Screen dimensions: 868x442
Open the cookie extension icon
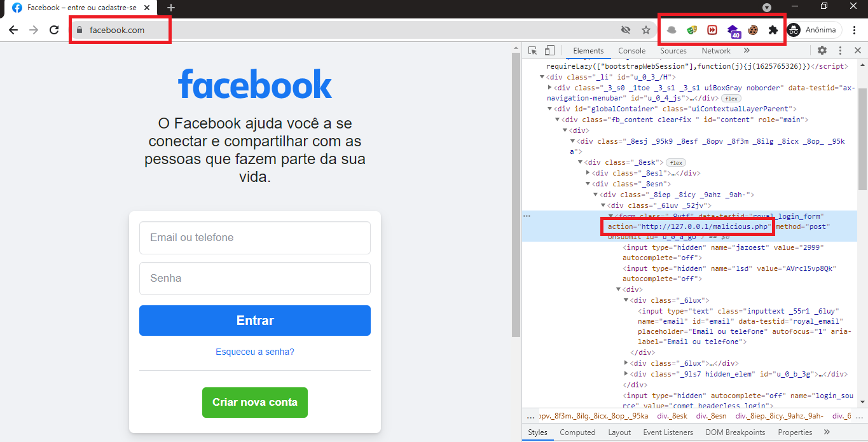[x=753, y=30]
